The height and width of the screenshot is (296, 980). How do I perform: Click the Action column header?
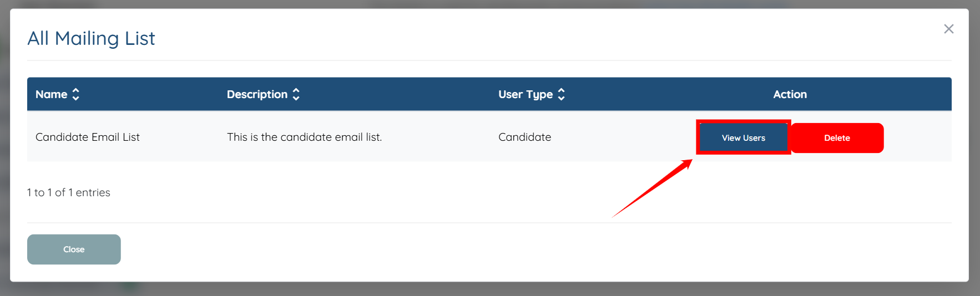pos(790,94)
